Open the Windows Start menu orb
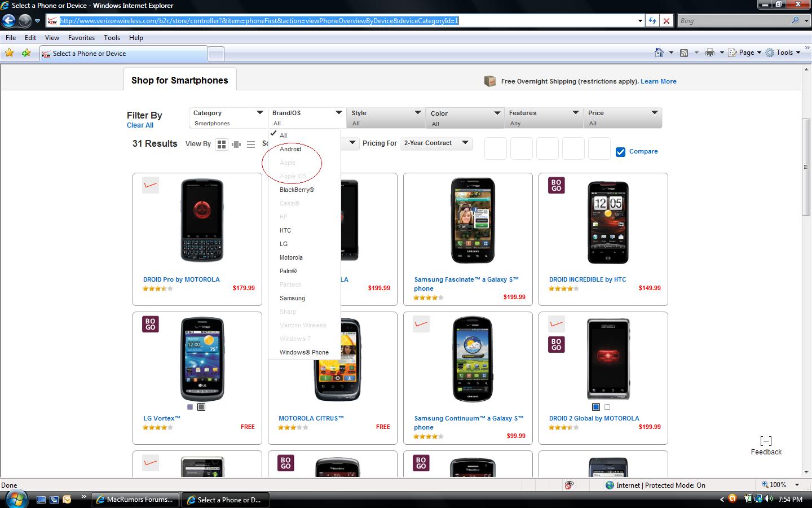The height and width of the screenshot is (508, 812). 16,499
